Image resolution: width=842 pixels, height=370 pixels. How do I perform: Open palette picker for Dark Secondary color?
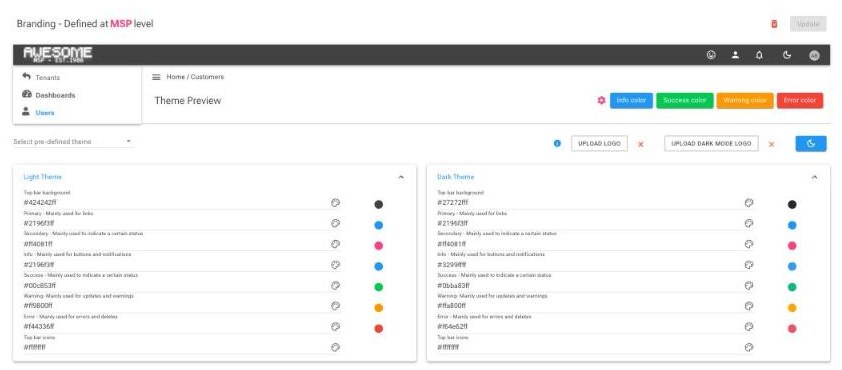tap(749, 244)
